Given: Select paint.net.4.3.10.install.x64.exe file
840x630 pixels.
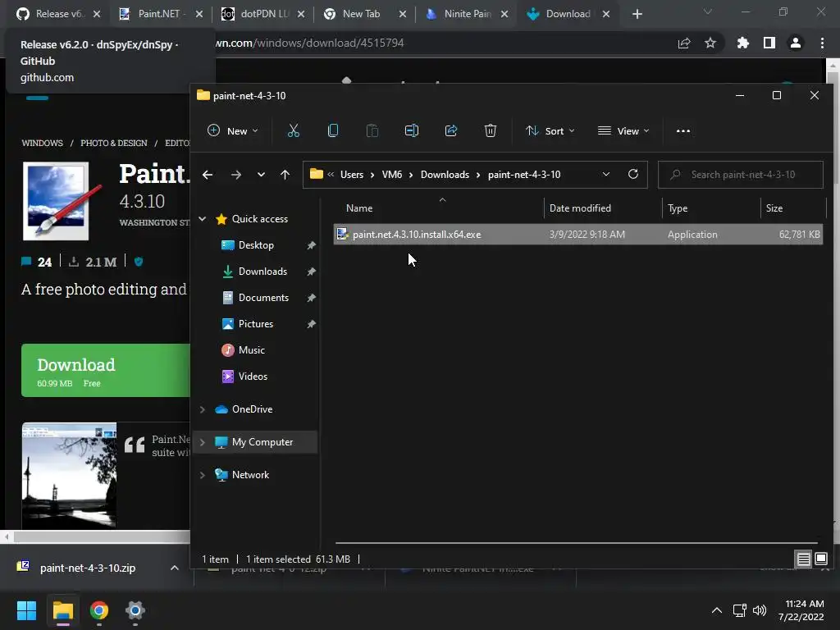Looking at the screenshot, I should point(577,234).
